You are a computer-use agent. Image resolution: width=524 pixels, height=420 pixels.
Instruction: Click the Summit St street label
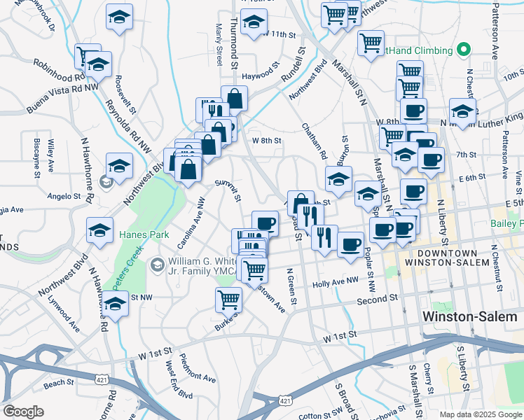pyautogui.click(x=228, y=190)
